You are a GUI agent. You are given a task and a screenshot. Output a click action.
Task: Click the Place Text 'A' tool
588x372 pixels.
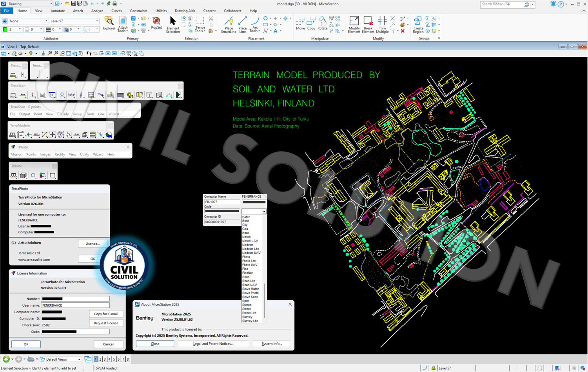[276, 31]
